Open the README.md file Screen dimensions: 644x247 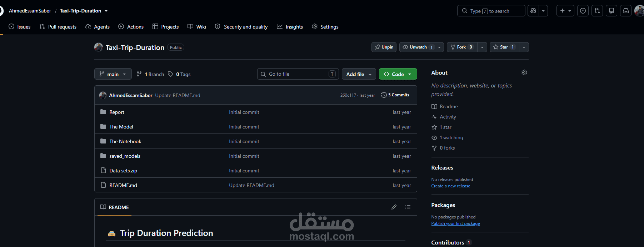click(x=123, y=185)
